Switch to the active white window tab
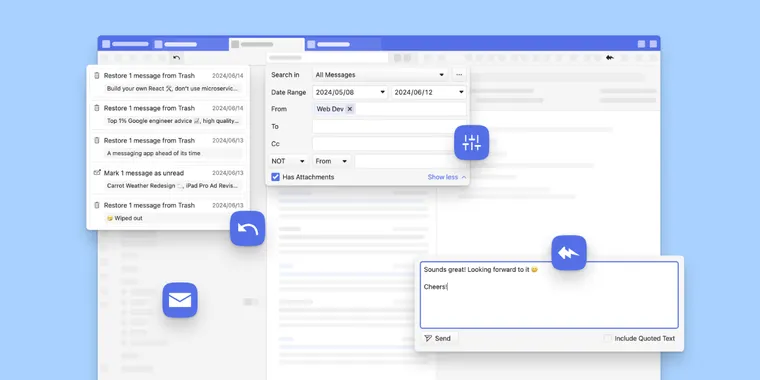The width and height of the screenshot is (760, 380). pos(267,44)
